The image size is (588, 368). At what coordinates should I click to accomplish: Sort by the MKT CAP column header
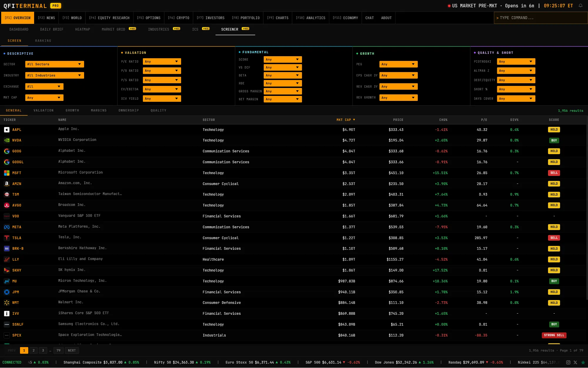[346, 120]
